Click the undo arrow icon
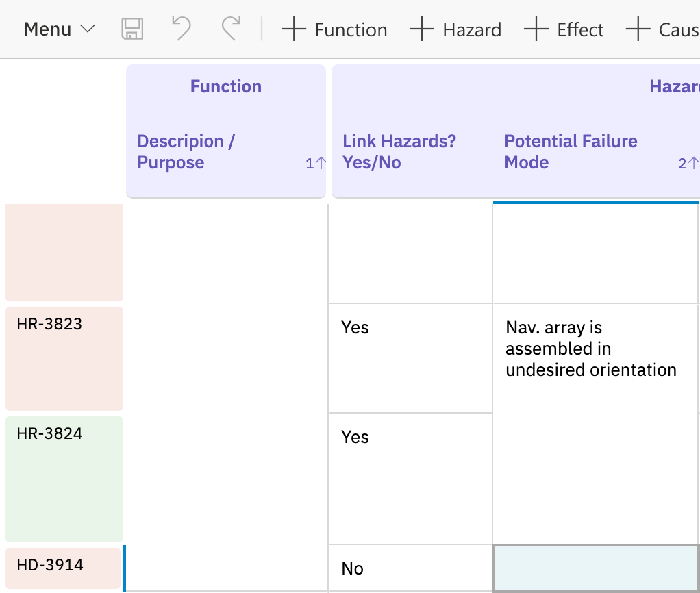The width and height of the screenshot is (700, 593). pos(181,29)
